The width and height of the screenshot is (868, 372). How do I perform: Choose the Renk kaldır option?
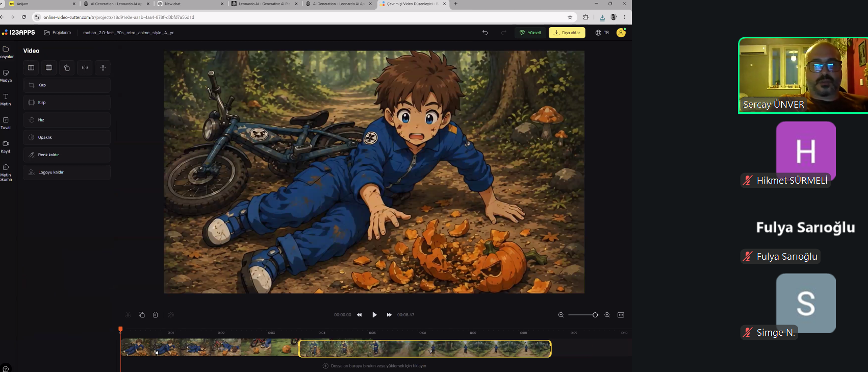[67, 155]
